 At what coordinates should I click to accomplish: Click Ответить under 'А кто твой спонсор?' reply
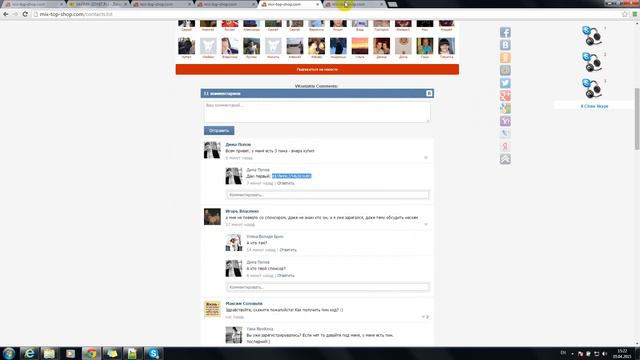pyautogui.click(x=286, y=275)
